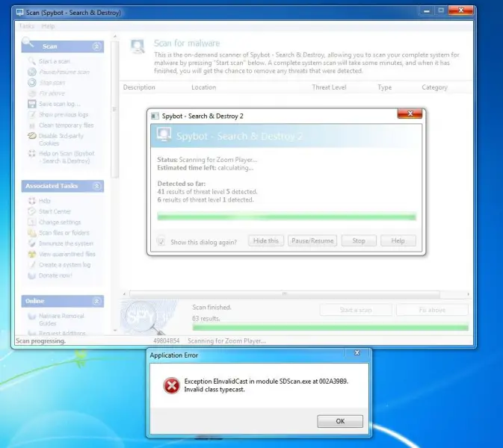Click the Donate now! icon
Image resolution: width=503 pixels, height=448 pixels.
click(31, 276)
